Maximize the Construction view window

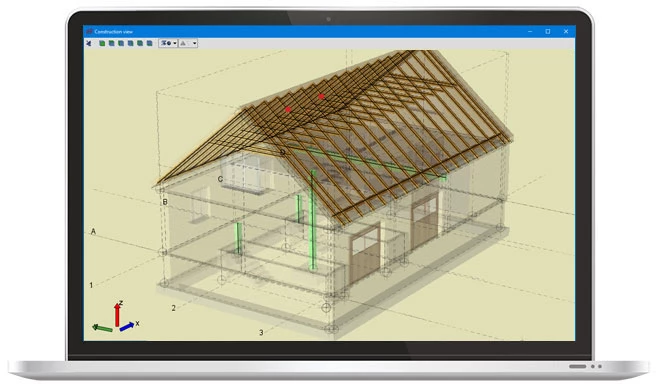[x=548, y=32]
